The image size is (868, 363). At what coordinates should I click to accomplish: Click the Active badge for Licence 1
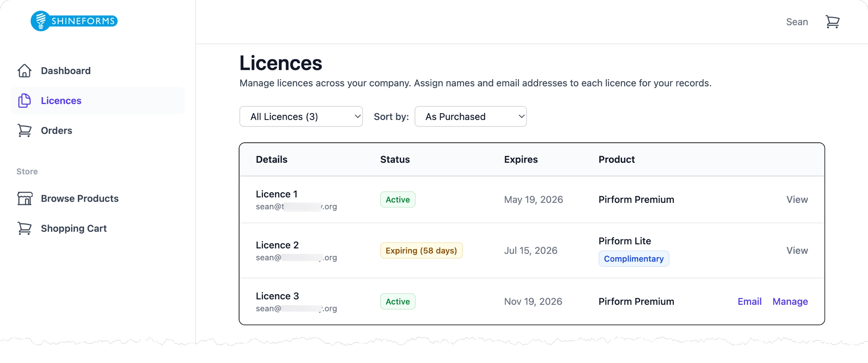pos(398,200)
